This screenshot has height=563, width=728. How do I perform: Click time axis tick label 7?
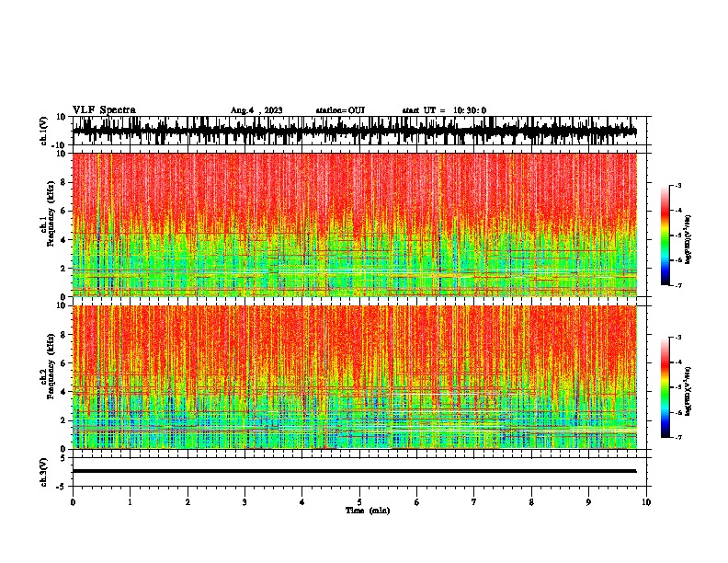tap(474, 502)
